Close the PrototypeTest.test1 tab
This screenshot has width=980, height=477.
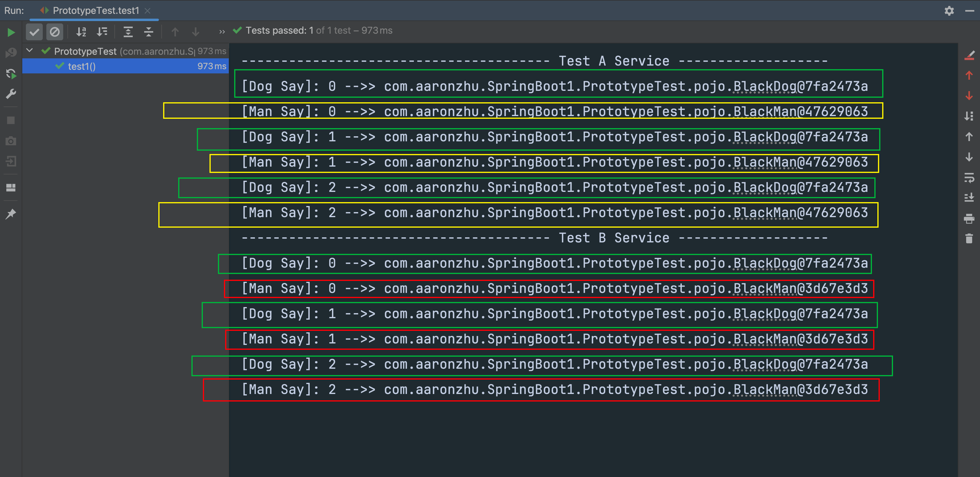(x=147, y=11)
